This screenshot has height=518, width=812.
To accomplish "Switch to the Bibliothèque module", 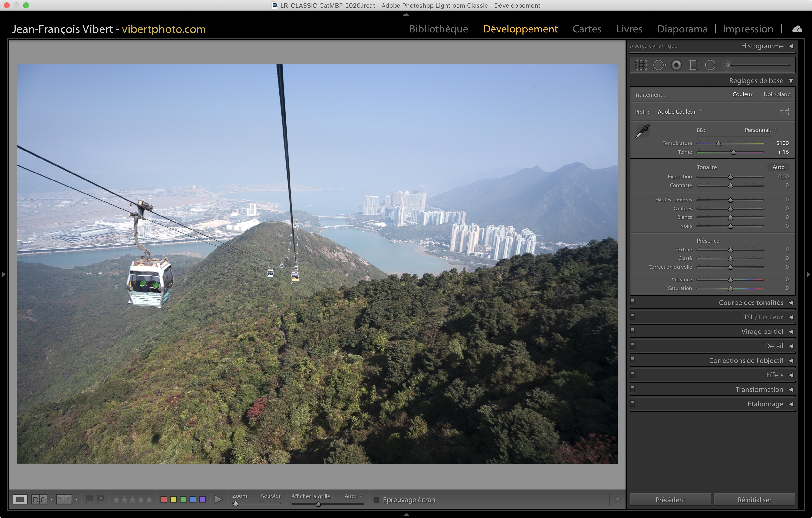I will point(438,29).
